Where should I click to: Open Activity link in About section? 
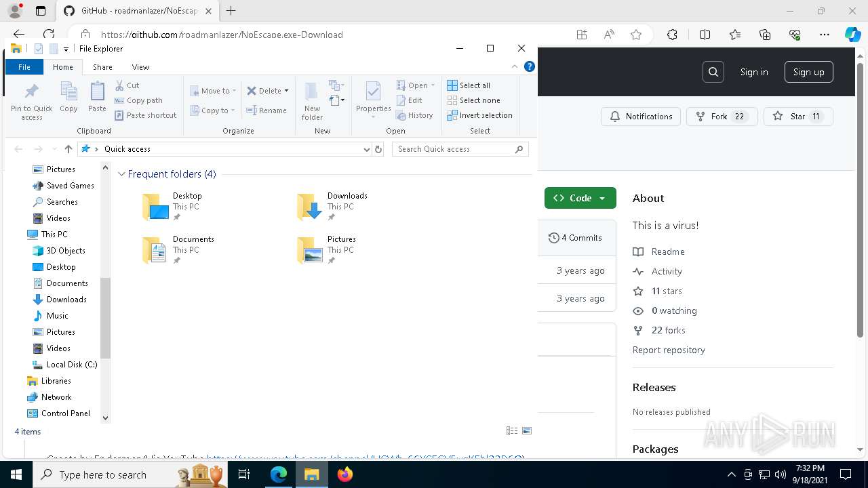(x=657, y=271)
